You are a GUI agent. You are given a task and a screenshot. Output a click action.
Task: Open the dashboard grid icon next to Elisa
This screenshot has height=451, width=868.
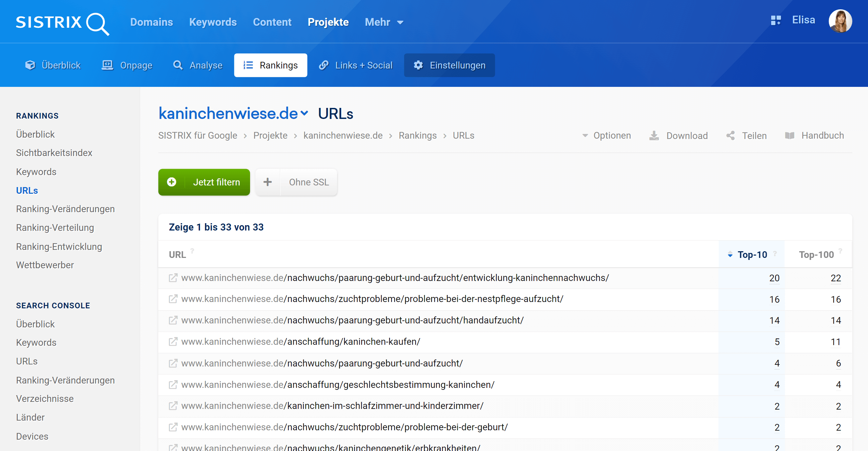point(776,20)
